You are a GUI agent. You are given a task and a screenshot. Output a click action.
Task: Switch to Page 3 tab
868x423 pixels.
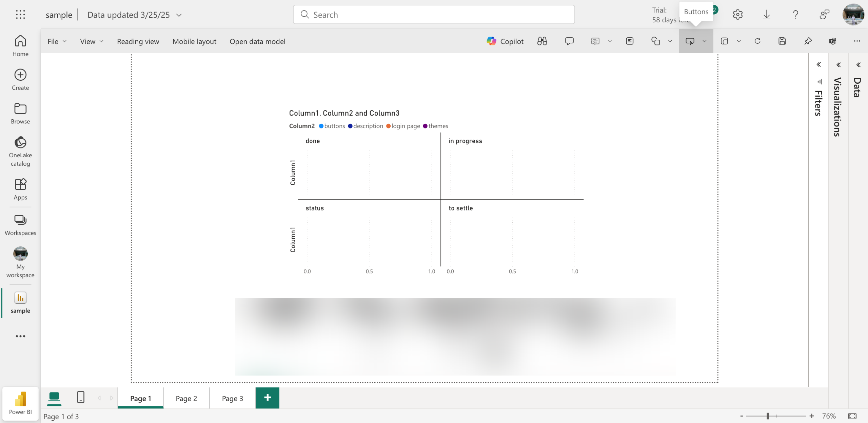pyautogui.click(x=232, y=398)
